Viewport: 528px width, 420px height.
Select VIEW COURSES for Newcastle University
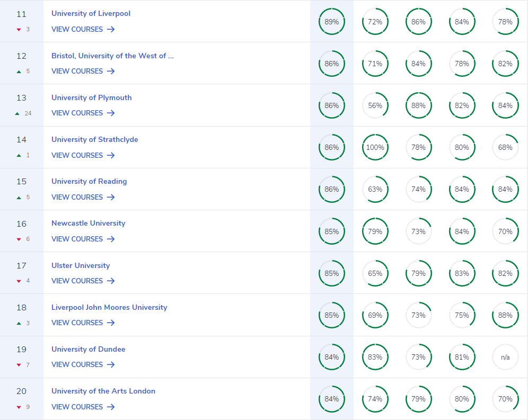click(77, 239)
